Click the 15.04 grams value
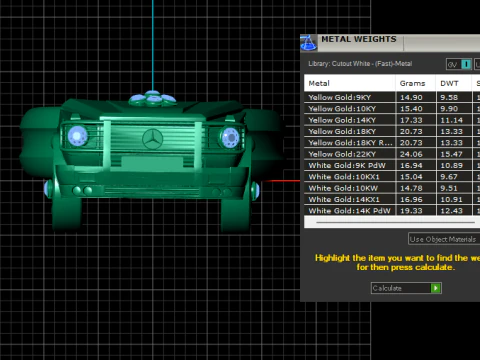Viewport: 480px width, 360px height. coord(411,177)
